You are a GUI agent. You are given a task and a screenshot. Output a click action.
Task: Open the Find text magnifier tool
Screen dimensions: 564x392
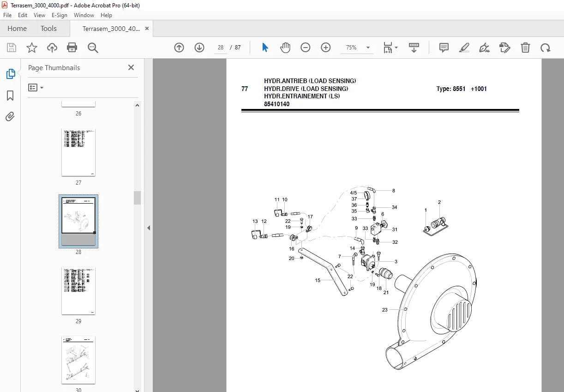click(x=93, y=48)
